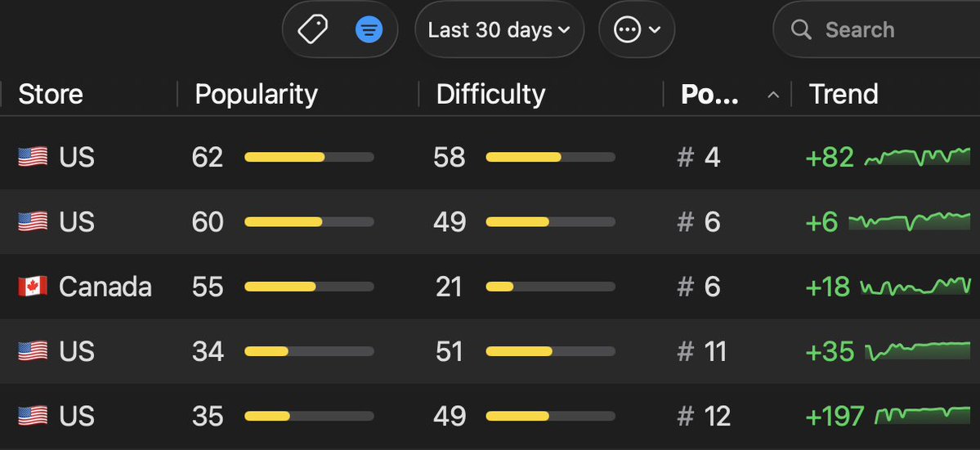Click the difficulty bar showing 21
This screenshot has width=980, height=450.
click(551, 287)
